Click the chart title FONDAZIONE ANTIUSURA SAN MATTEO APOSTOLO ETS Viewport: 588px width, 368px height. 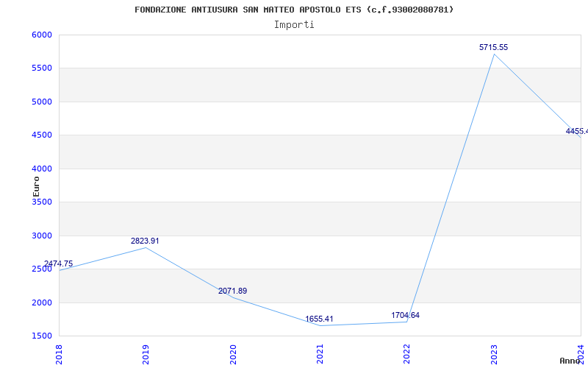coord(294,10)
